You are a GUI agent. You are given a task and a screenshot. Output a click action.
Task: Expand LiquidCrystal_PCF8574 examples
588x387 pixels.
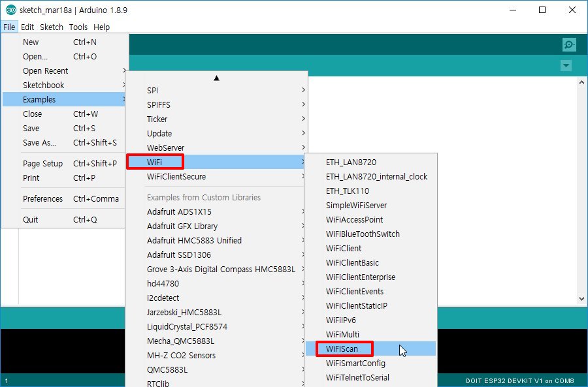click(x=216, y=326)
